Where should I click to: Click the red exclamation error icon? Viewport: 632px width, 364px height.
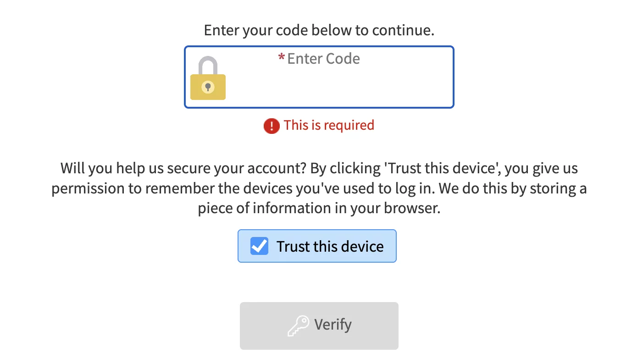pos(272,126)
